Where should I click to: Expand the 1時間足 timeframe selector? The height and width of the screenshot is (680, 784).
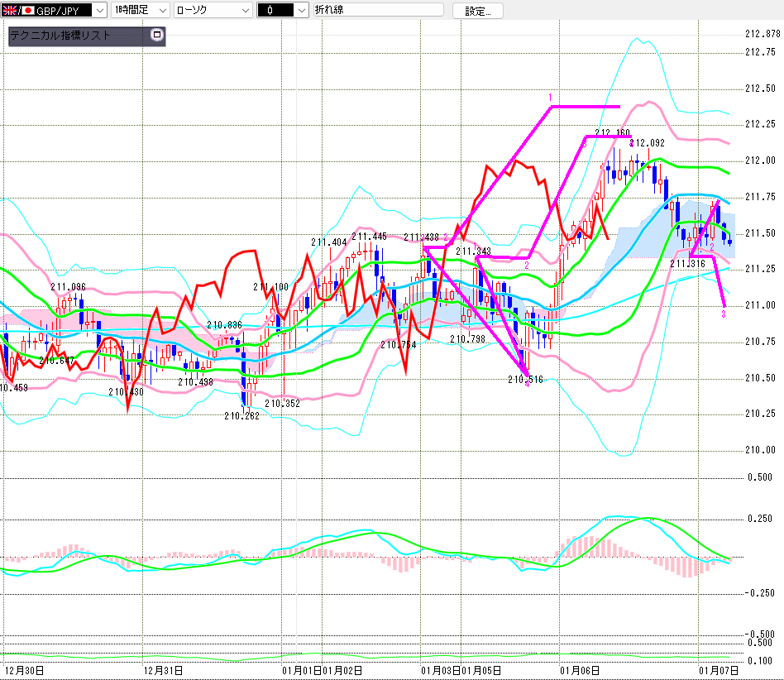161,11
